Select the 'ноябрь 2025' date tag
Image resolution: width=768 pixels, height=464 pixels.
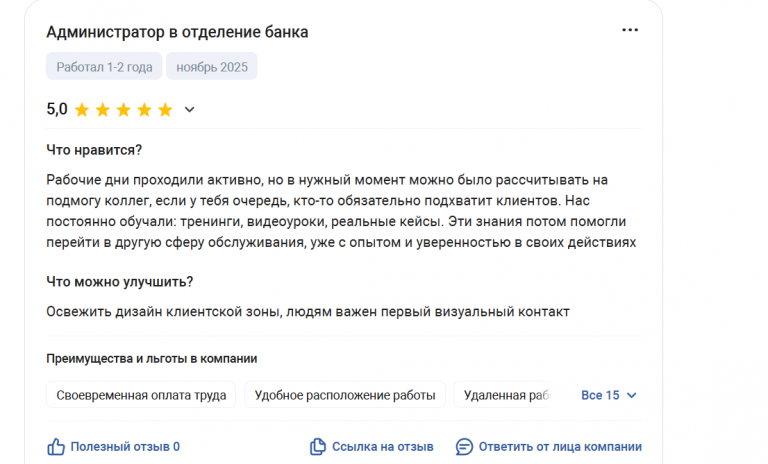[211, 67]
